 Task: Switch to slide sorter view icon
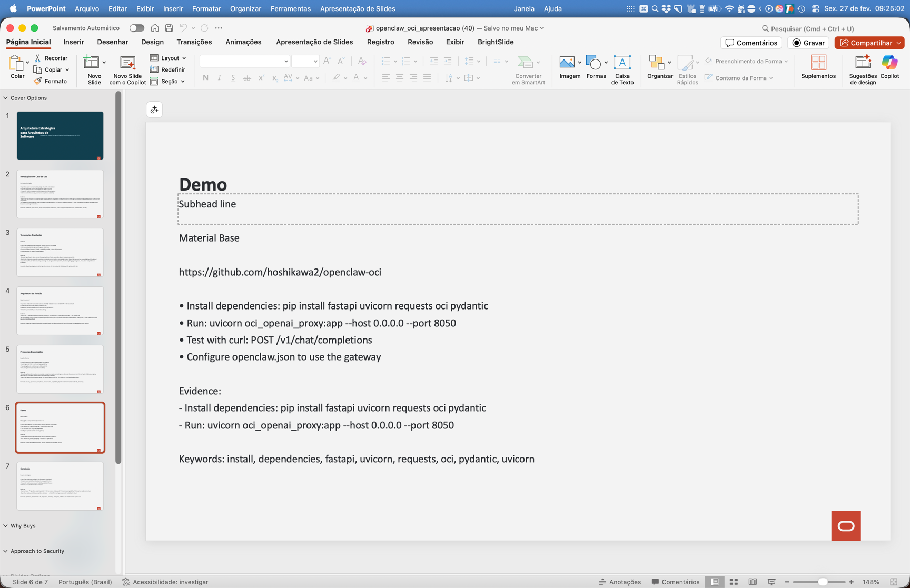(734, 582)
